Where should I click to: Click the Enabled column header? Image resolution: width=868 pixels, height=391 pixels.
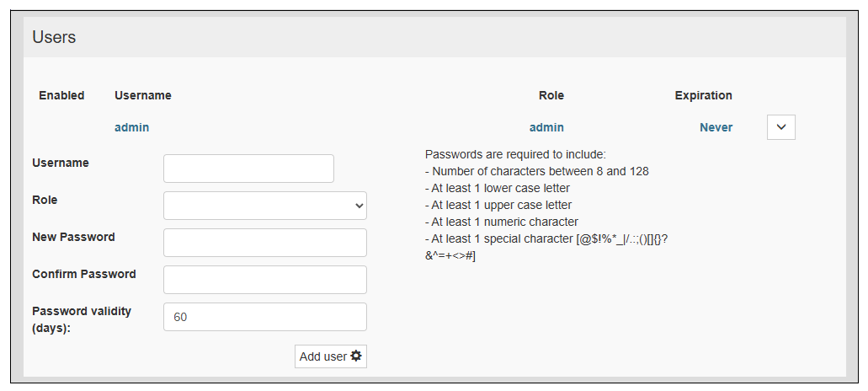tap(61, 95)
